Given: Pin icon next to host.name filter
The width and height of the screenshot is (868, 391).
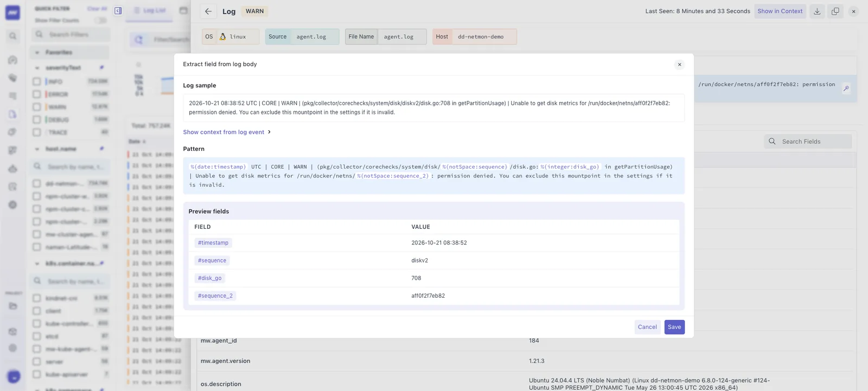Looking at the screenshot, I should 101,149.
